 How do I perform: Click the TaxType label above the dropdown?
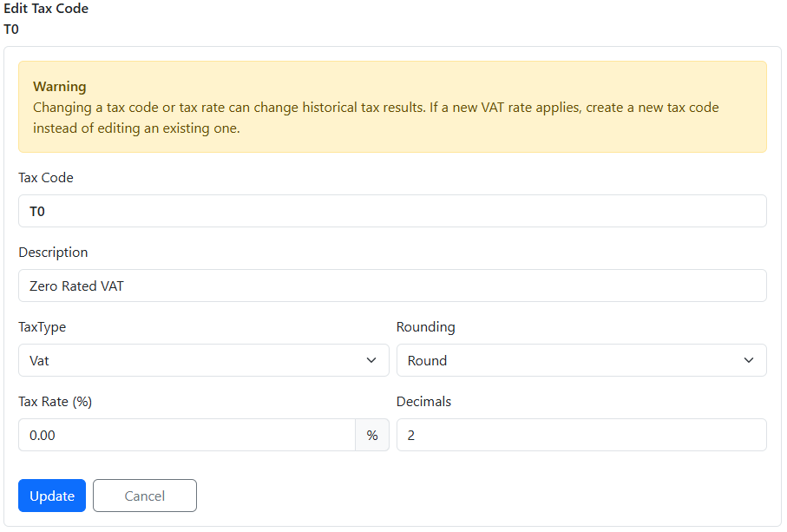(x=42, y=327)
